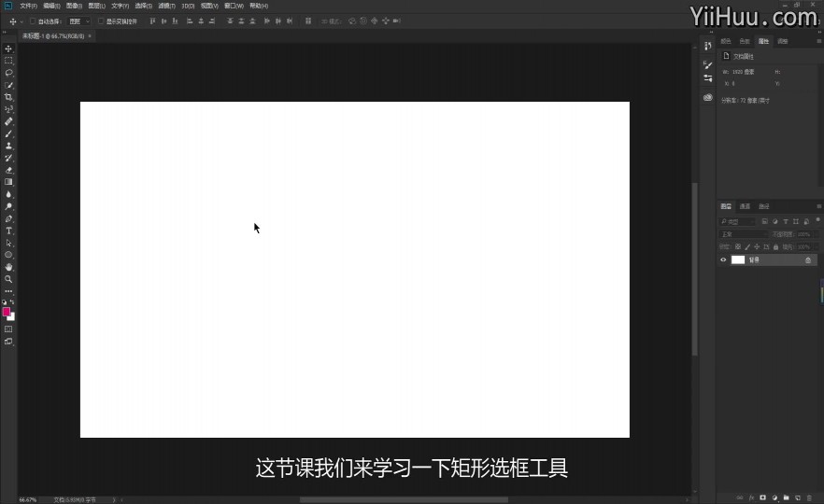Select the Gradient tool

(8, 182)
